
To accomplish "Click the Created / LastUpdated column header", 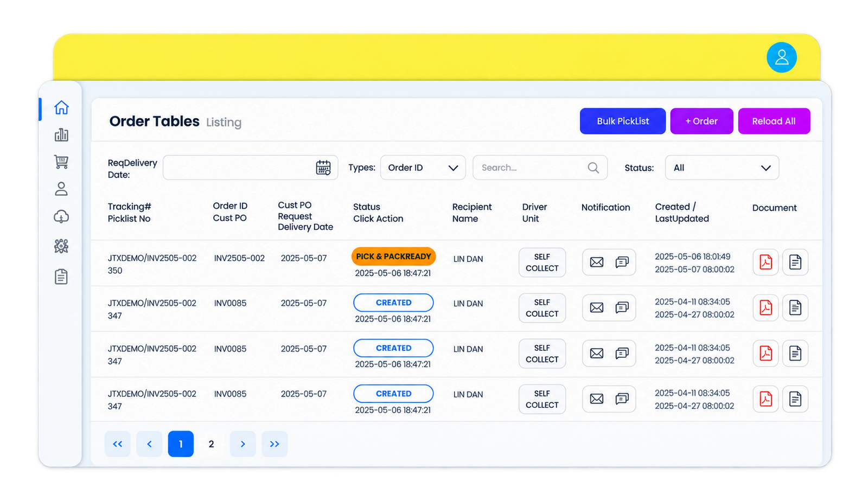I will (x=682, y=213).
